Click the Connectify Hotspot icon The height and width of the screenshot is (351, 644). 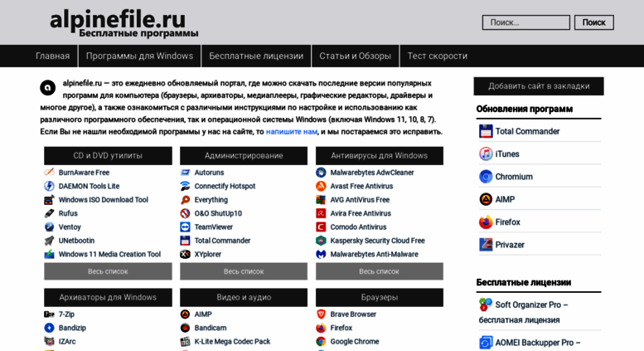(x=185, y=186)
